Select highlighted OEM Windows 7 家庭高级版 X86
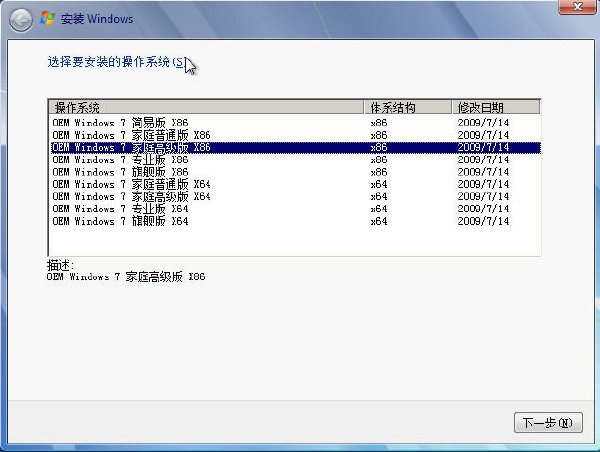The width and height of the screenshot is (600, 452). tap(295, 147)
